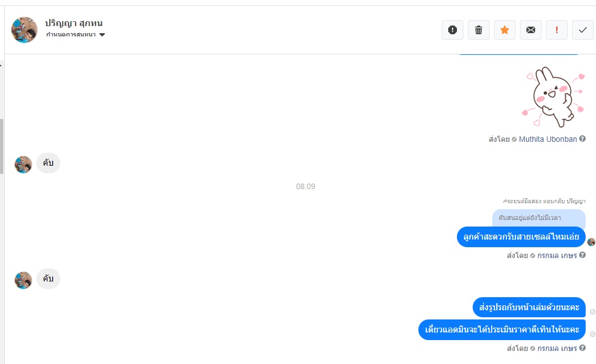Open ปริญญา สุกทน profile picture in header
Image resolution: width=596 pixels, height=364 pixels.
pos(24,30)
